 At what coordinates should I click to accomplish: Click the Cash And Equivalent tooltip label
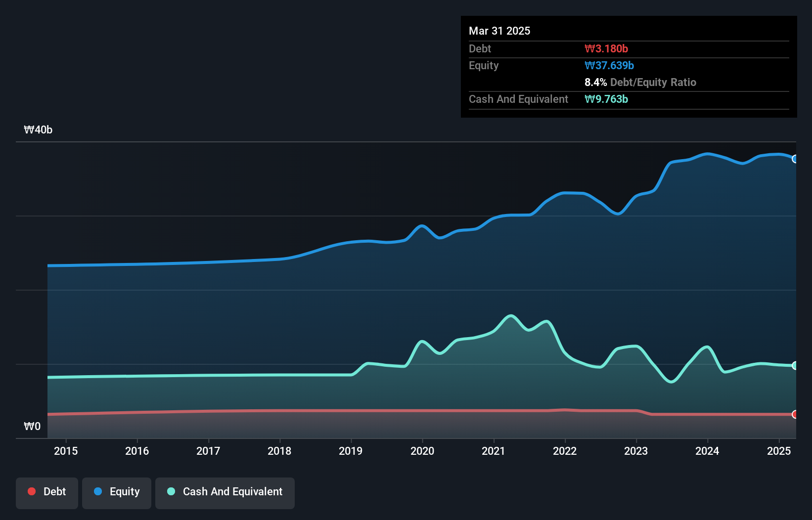point(519,99)
